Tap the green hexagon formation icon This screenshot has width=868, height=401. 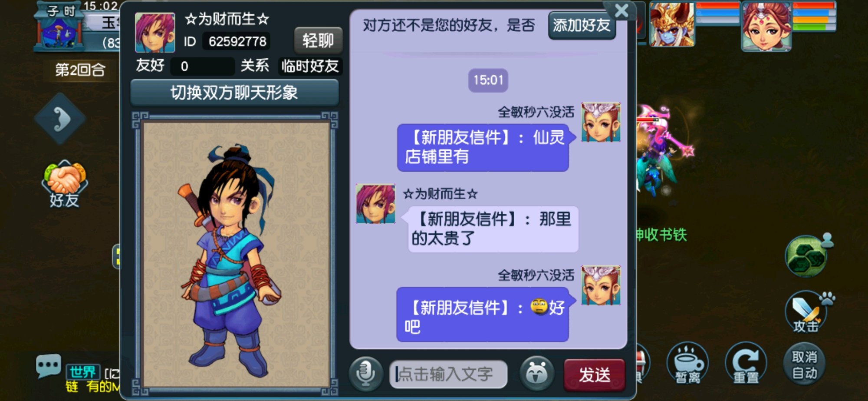(806, 256)
